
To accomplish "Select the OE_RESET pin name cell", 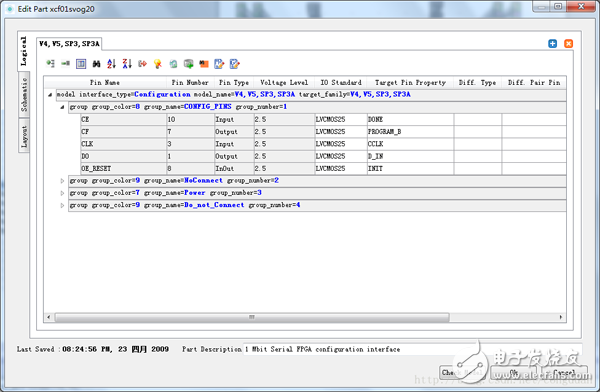I will point(124,168).
